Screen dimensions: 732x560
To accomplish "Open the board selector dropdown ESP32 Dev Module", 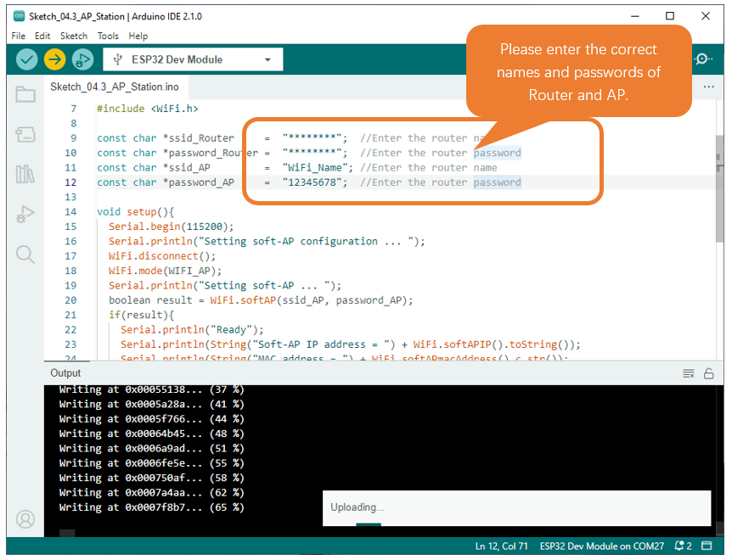I will pyautogui.click(x=193, y=59).
